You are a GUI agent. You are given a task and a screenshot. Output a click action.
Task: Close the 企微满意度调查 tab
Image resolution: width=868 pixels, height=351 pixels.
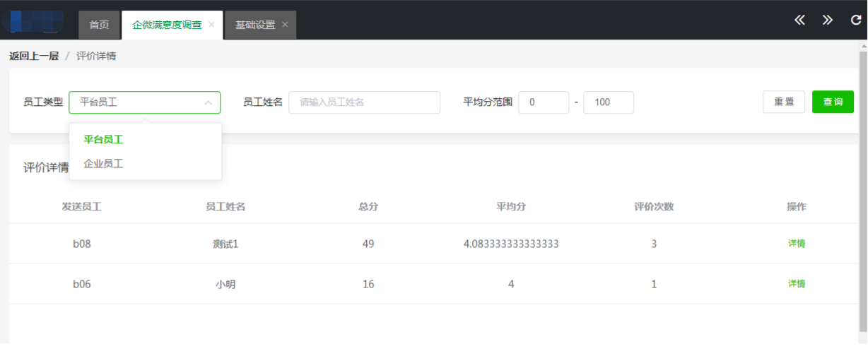[x=211, y=25]
